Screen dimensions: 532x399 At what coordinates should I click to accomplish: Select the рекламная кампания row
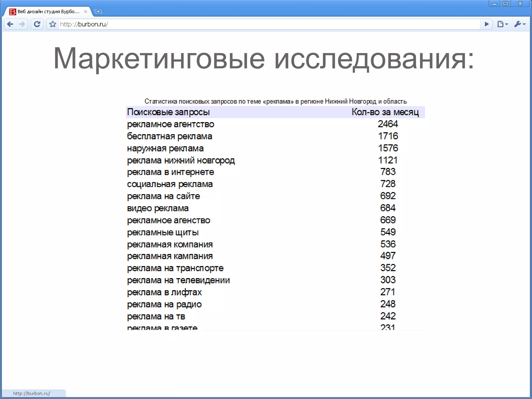pos(275,256)
